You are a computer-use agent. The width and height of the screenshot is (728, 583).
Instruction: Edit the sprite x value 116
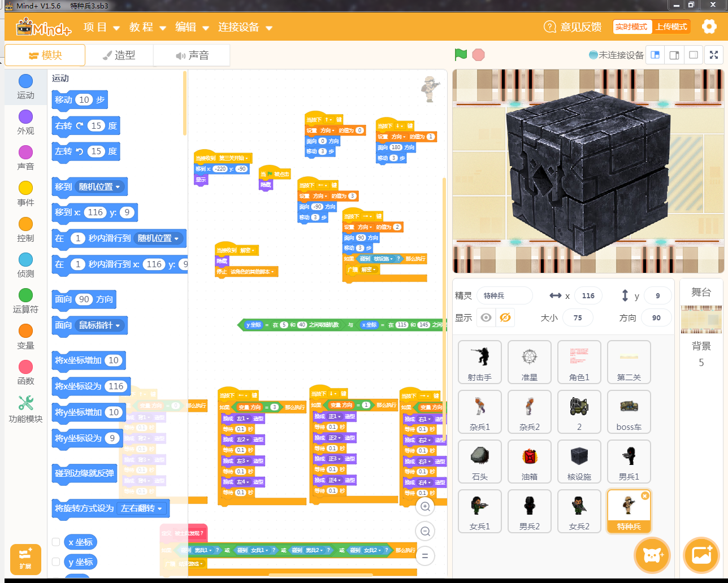click(x=588, y=295)
